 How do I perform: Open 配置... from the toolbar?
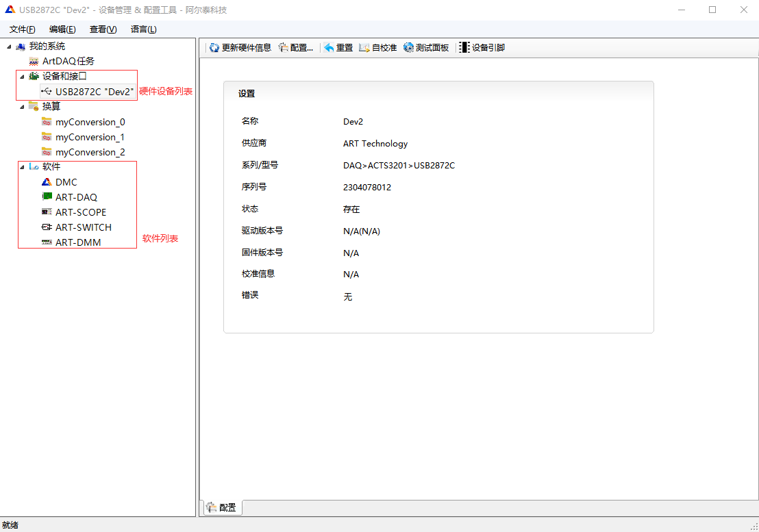(x=283, y=48)
